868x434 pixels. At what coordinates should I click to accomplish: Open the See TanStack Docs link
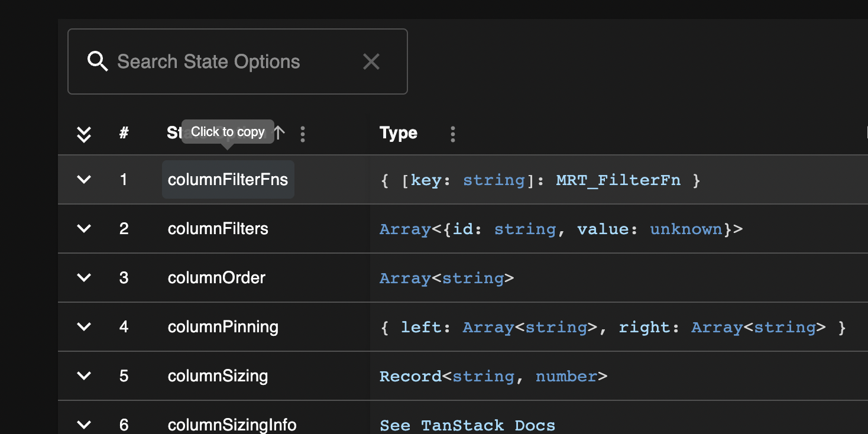467,425
